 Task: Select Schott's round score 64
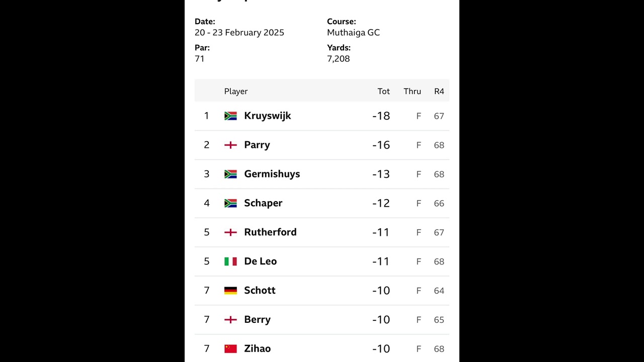[439, 291]
